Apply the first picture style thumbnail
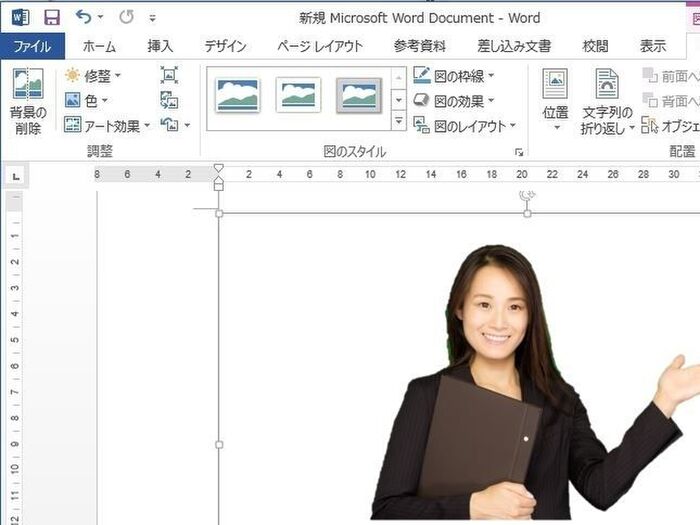700x525 pixels. [x=238, y=96]
